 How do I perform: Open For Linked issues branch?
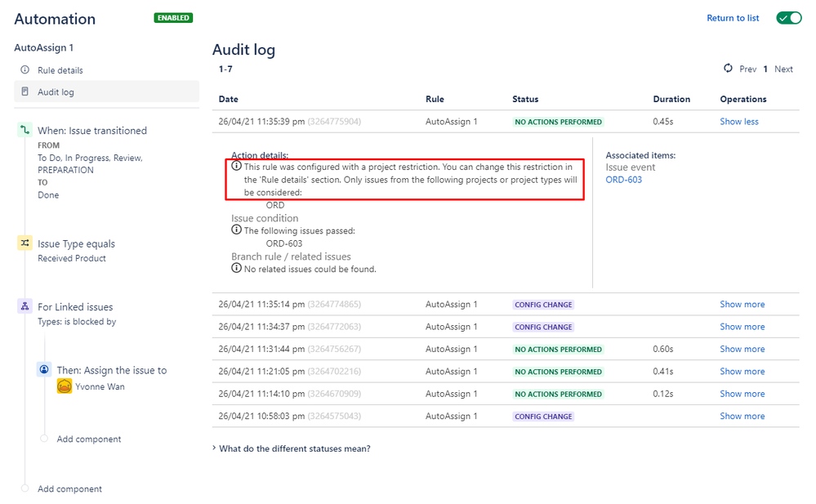coord(75,307)
